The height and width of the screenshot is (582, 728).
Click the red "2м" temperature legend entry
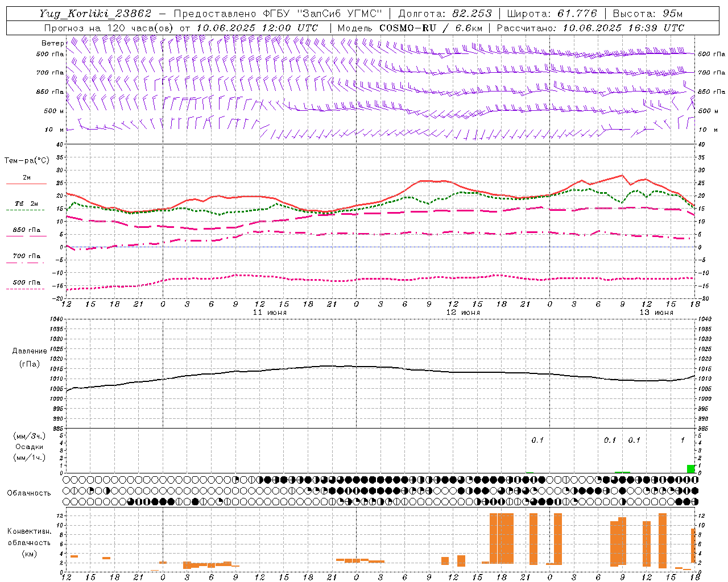point(27,178)
